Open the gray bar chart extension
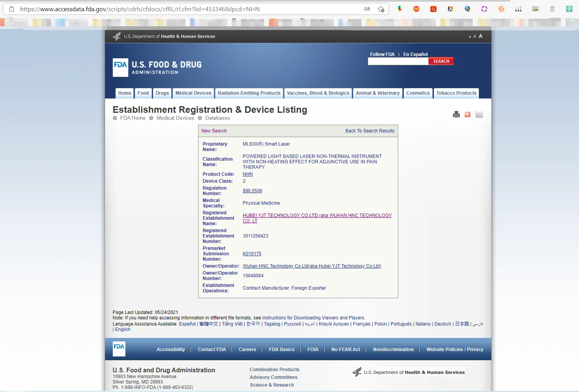 pos(518,9)
